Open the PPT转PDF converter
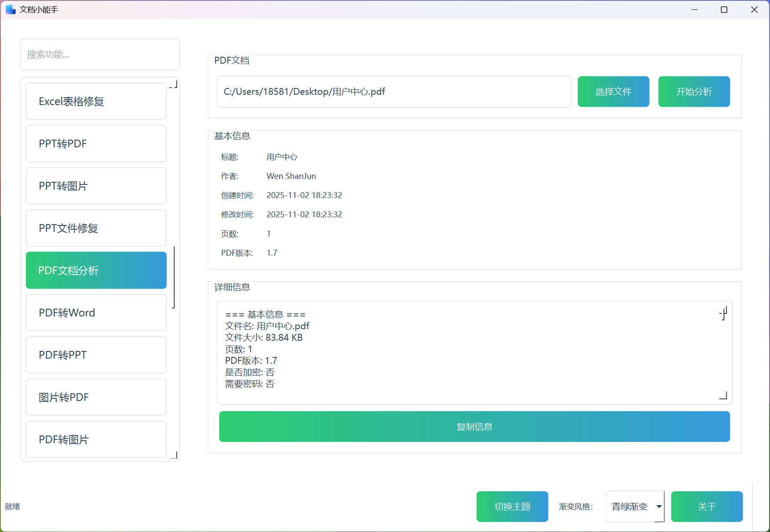The width and height of the screenshot is (770, 532). point(96,143)
